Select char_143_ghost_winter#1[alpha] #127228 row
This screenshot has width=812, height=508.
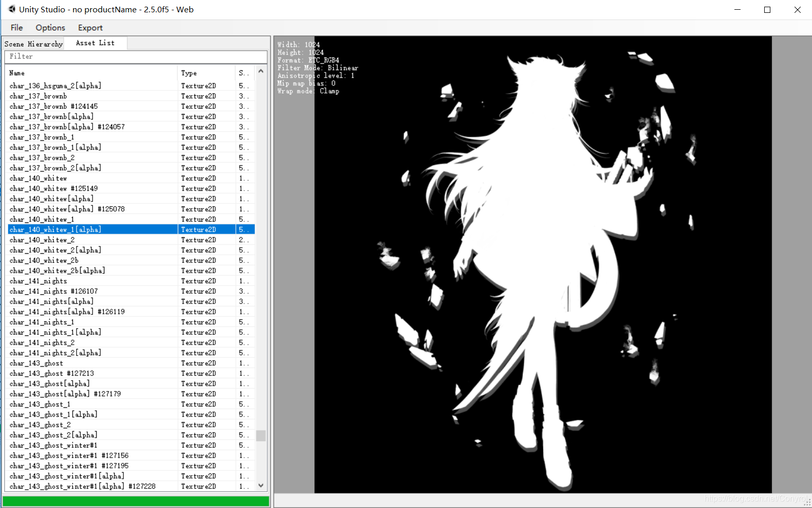tap(131, 486)
